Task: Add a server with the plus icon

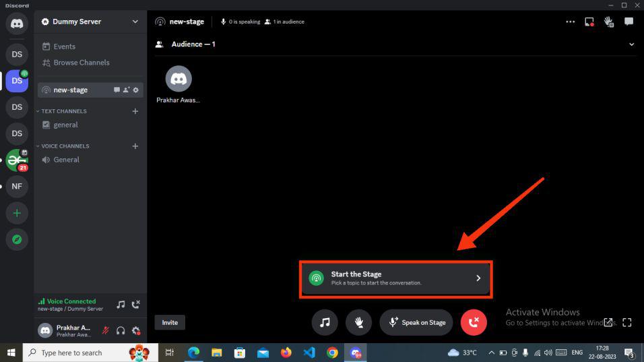Action: click(x=17, y=213)
